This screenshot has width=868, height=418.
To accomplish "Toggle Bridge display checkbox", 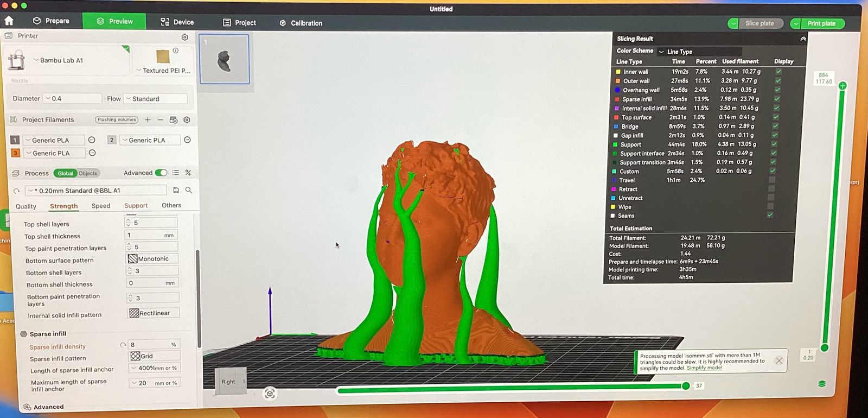I will tap(775, 126).
